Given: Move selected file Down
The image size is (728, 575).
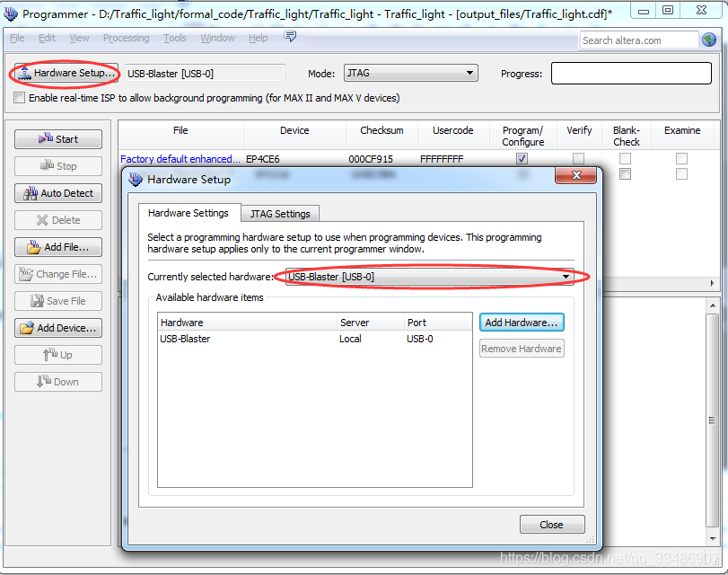Looking at the screenshot, I should click(x=58, y=382).
